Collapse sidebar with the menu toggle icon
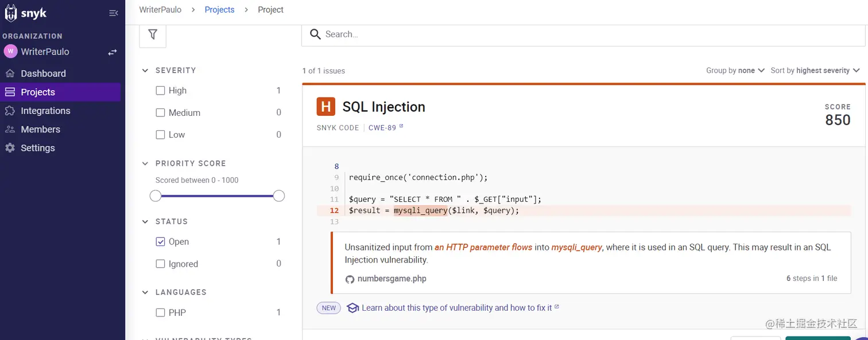 pos(113,13)
